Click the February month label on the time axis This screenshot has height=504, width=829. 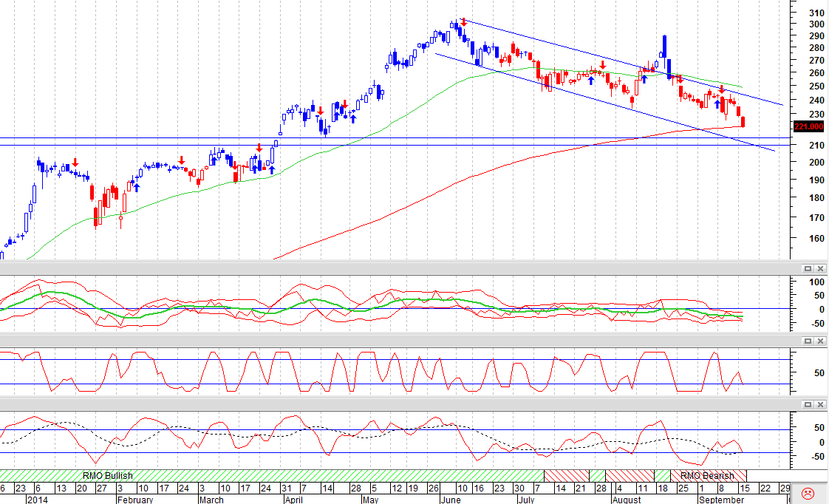tap(134, 500)
